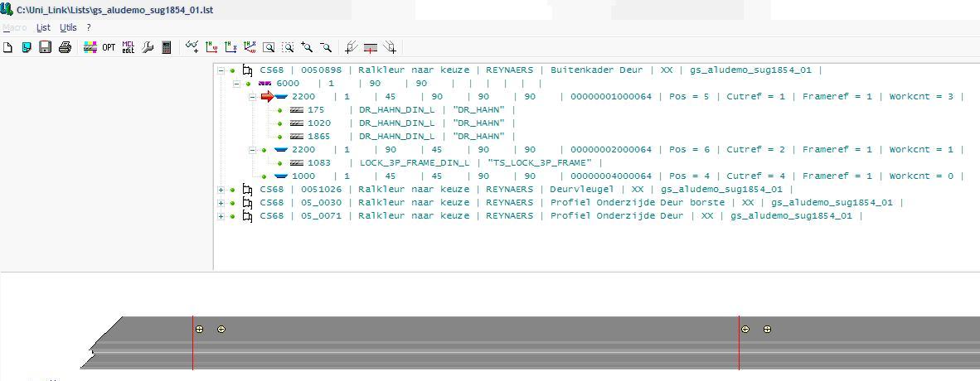Select the H-X axes view icon
This screenshot has height=381, width=980.
[x=230, y=47]
